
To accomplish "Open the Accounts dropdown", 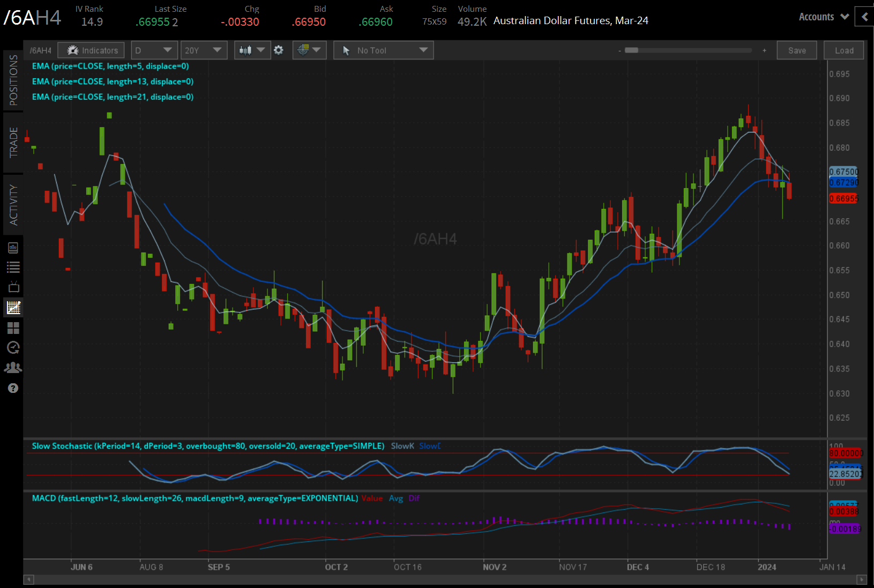I will [x=823, y=17].
